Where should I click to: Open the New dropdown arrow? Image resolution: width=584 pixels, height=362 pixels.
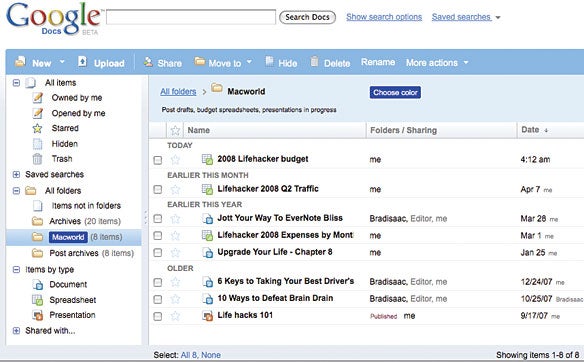pyautogui.click(x=62, y=62)
